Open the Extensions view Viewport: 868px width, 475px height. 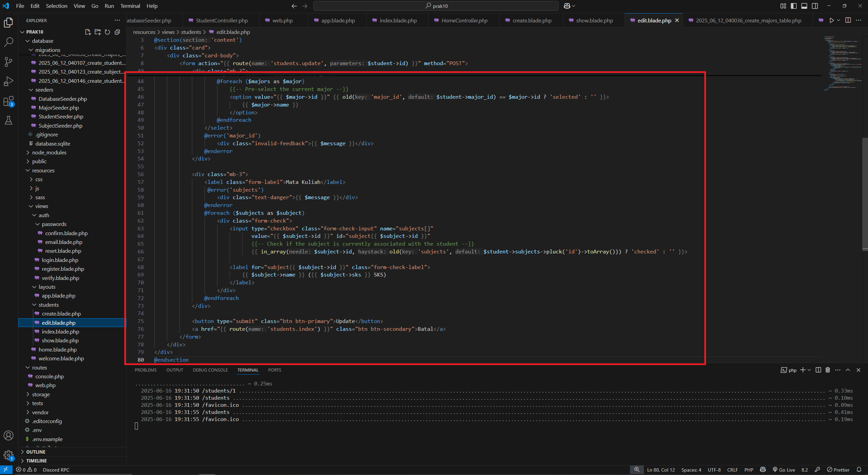[8, 101]
